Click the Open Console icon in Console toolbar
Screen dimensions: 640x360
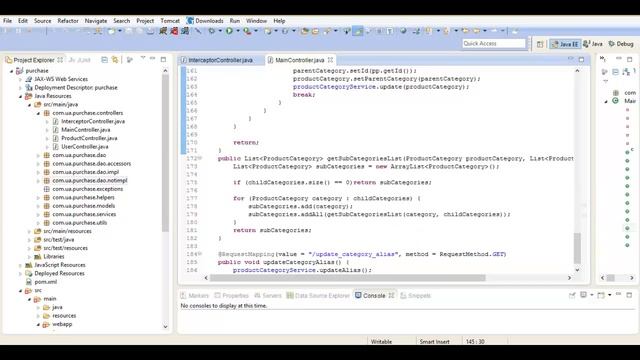tap(601, 295)
